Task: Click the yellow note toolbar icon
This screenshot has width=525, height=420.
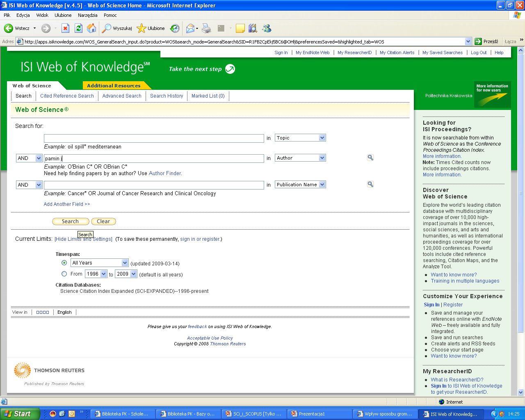Action: click(x=240, y=28)
